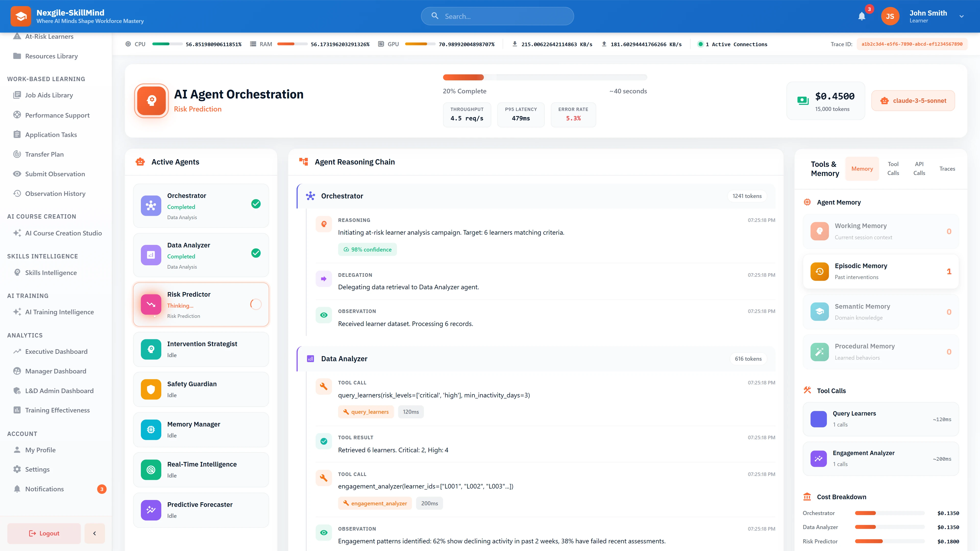Open AI Course Creation Studio from sidebar
Image resolution: width=980 pixels, height=551 pixels.
pyautogui.click(x=63, y=233)
